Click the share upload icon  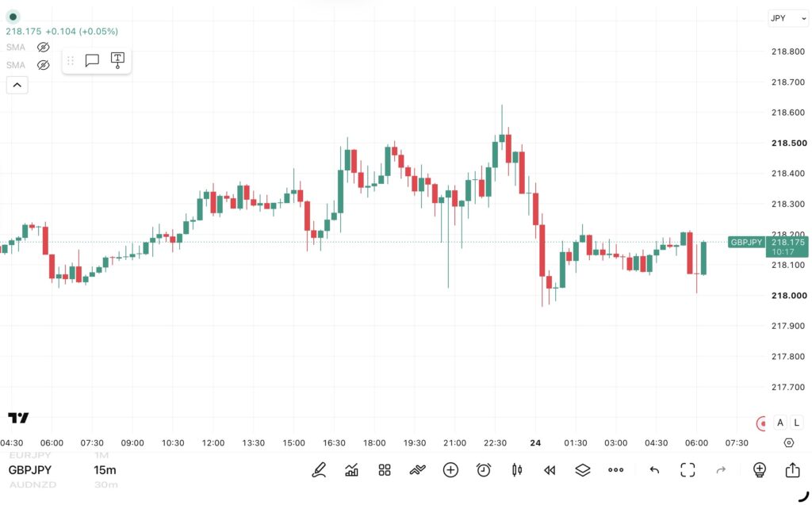(x=792, y=470)
